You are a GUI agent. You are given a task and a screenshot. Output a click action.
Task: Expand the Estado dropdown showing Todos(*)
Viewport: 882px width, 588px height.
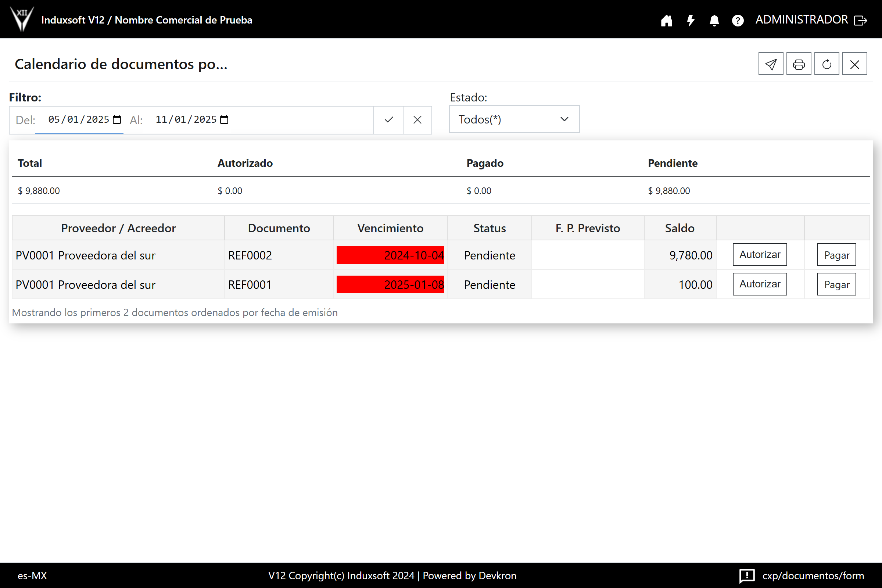coord(514,119)
